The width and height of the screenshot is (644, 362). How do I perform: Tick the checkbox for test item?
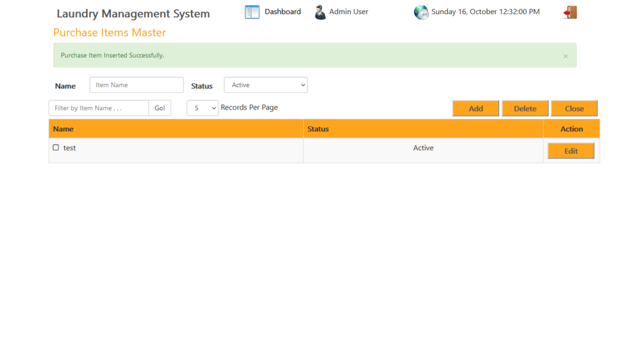(56, 147)
